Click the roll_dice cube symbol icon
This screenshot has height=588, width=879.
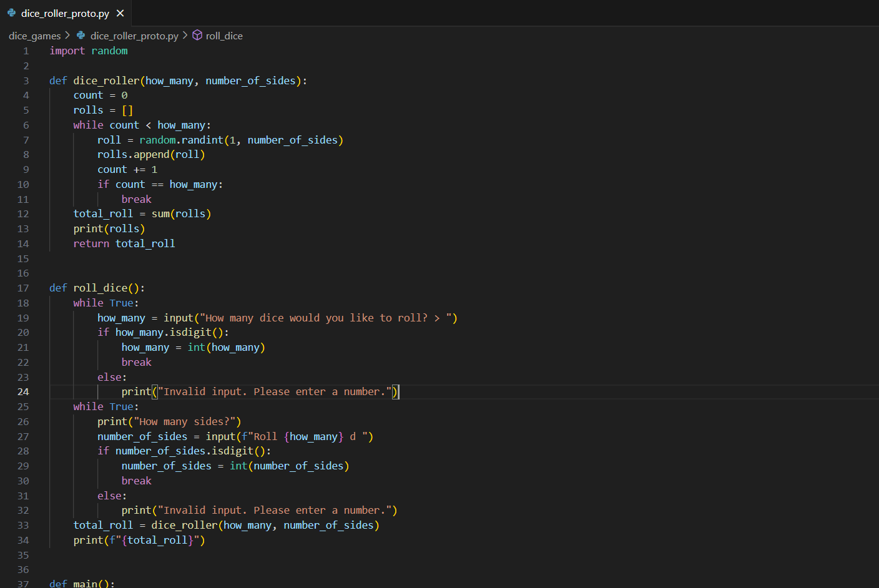(197, 36)
